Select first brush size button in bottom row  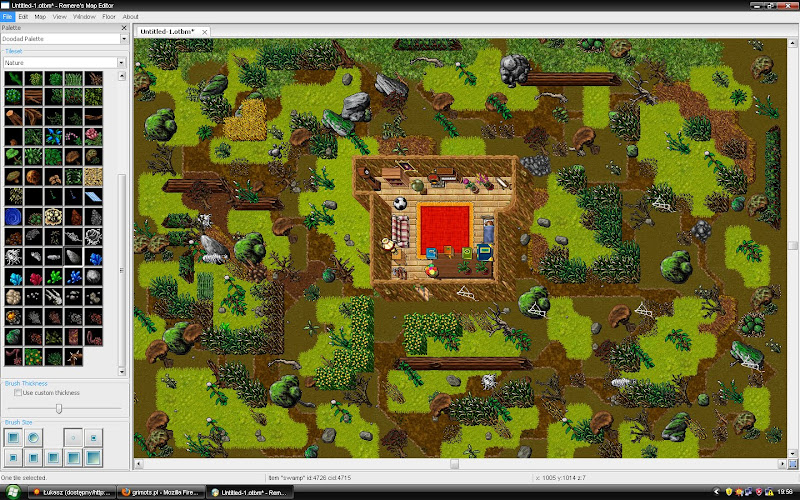(x=13, y=457)
